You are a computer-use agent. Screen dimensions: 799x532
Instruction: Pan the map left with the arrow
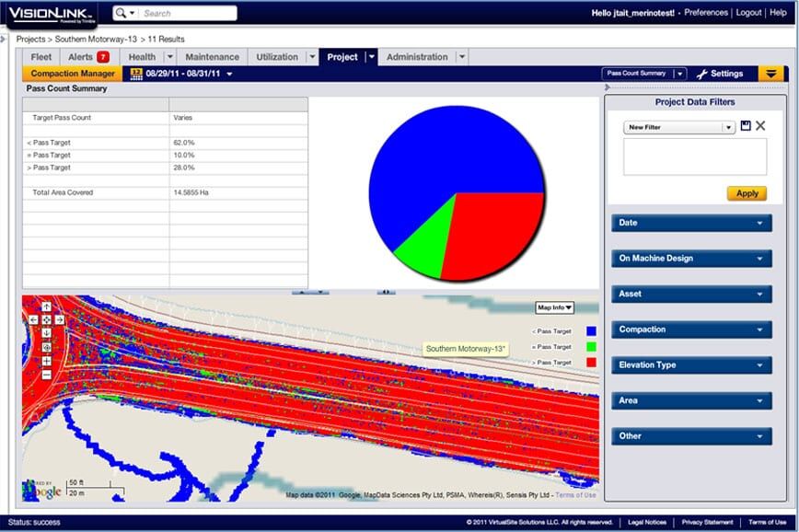[x=33, y=319]
